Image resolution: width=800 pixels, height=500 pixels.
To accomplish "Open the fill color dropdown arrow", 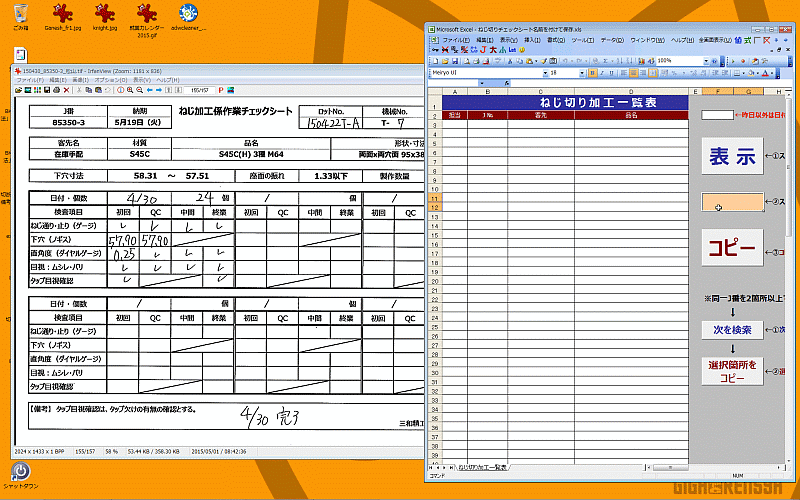I will [758, 73].
